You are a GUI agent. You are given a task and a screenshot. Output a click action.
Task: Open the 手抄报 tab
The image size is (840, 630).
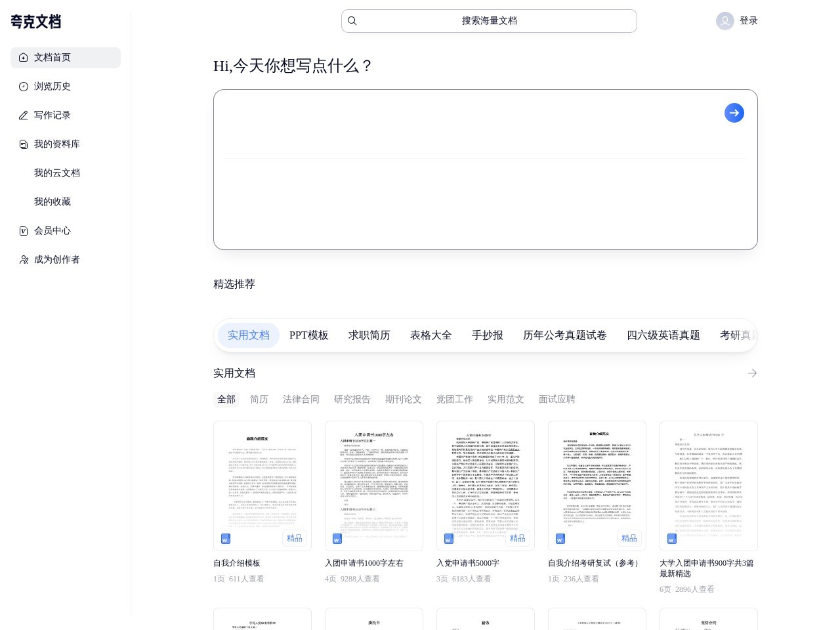488,335
